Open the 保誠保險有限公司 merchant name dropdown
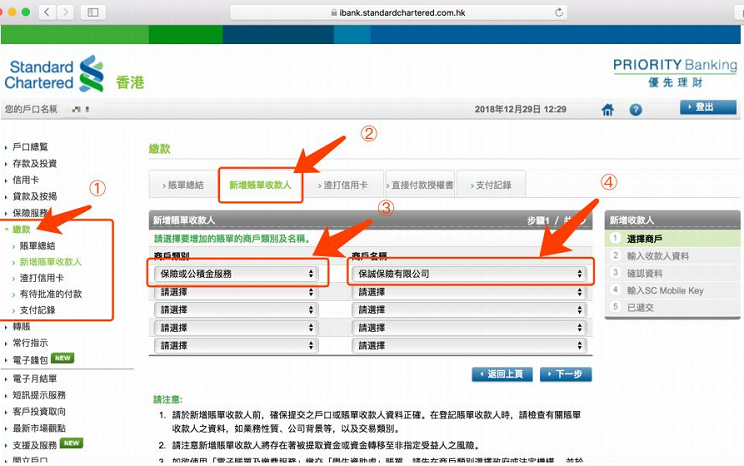 (x=469, y=273)
